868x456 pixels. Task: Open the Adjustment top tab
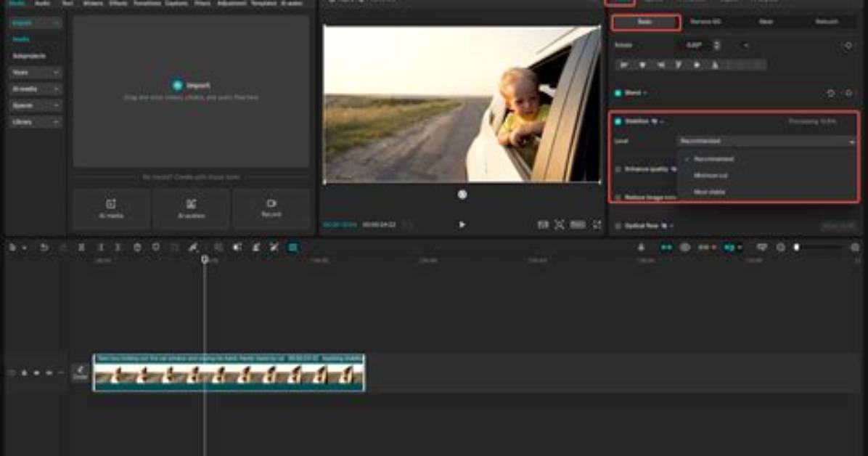point(232,3)
